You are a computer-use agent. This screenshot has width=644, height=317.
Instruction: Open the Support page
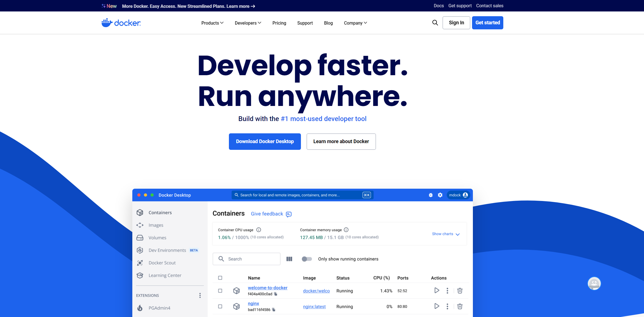pos(305,23)
